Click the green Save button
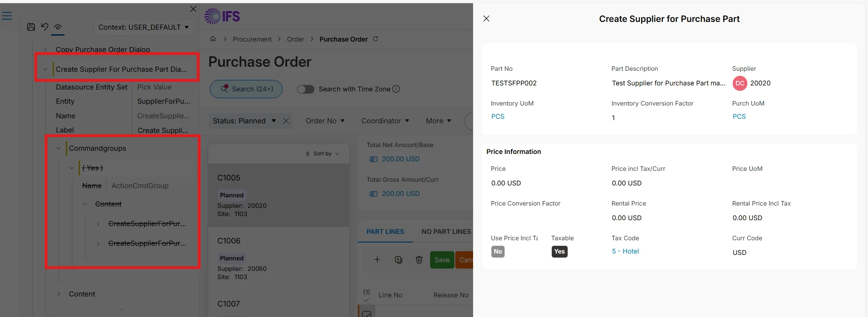 click(x=442, y=260)
